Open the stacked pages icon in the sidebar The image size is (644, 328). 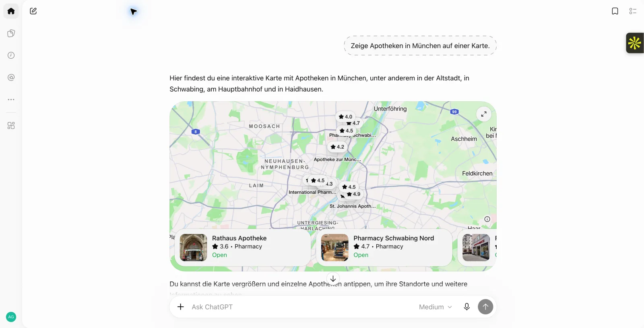[11, 33]
